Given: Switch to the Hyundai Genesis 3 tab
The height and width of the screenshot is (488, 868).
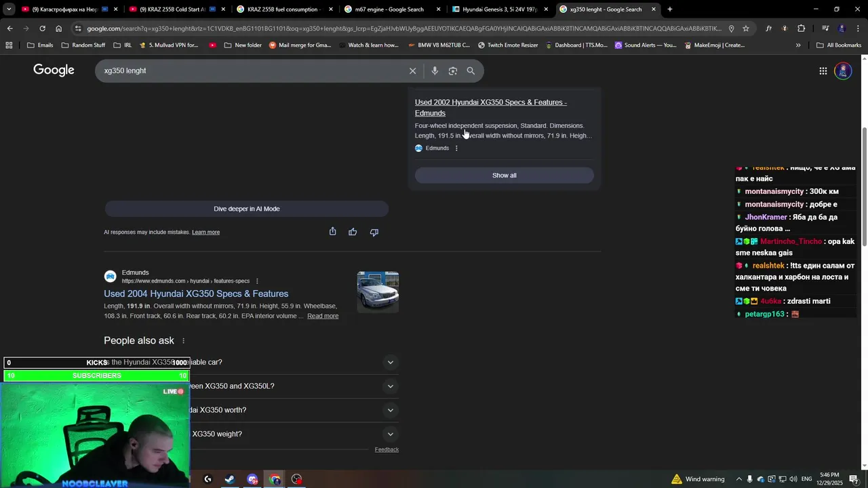Looking at the screenshot, I should 499,9.
